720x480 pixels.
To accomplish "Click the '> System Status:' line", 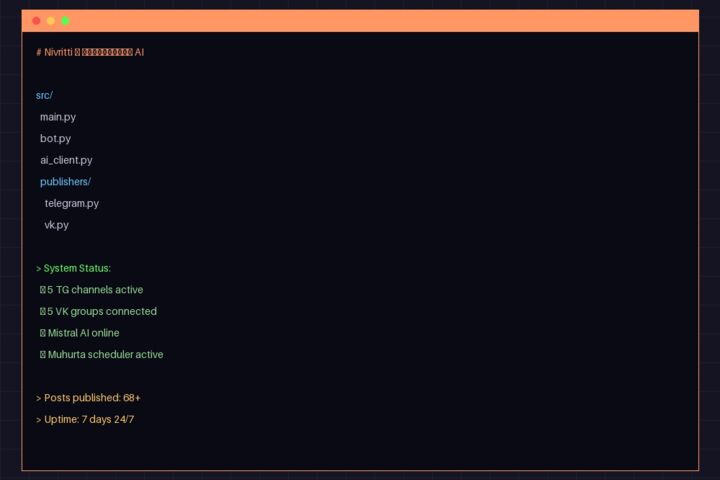I will pos(73,268).
